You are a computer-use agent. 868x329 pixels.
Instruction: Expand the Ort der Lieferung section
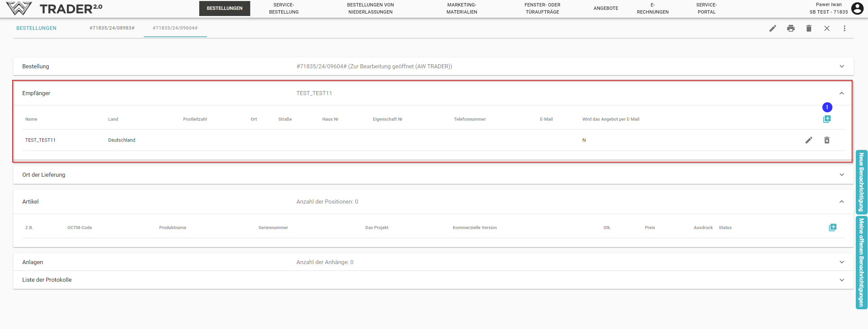841,175
